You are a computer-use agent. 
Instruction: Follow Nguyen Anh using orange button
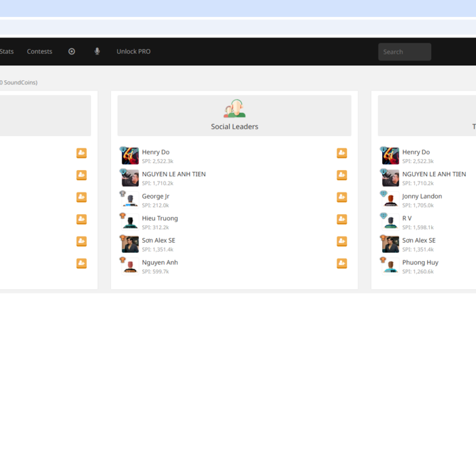pyautogui.click(x=342, y=263)
